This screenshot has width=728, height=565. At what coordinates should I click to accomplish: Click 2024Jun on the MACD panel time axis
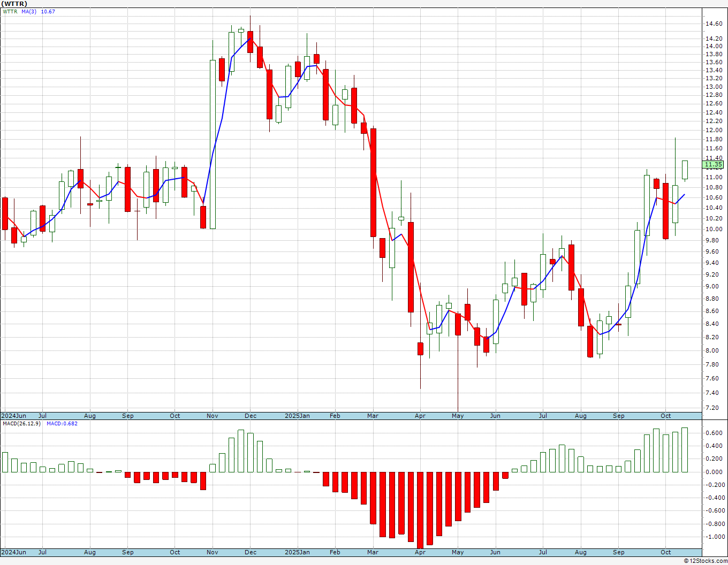(13, 552)
